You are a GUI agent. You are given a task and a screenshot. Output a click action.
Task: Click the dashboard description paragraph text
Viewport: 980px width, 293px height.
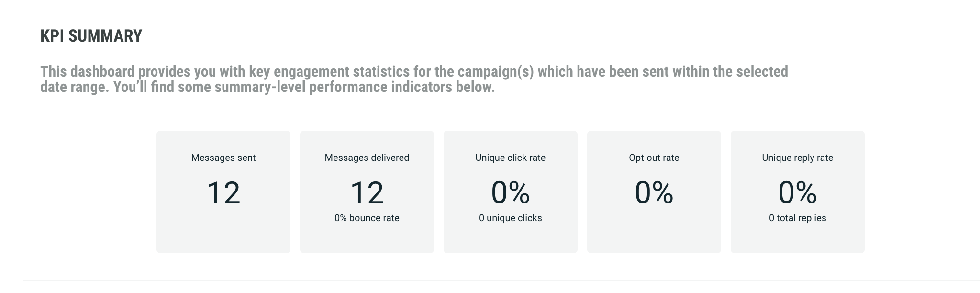(413, 79)
